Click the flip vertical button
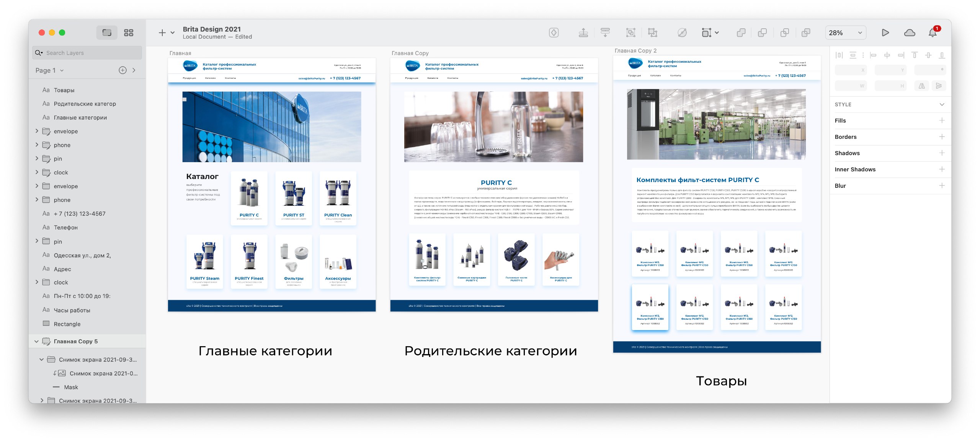The height and width of the screenshot is (441, 980). coord(939,86)
